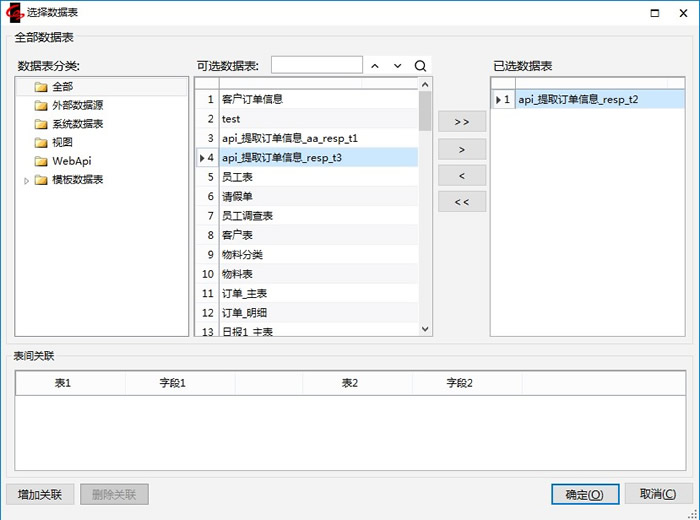The height and width of the screenshot is (520, 700).
Task: Select the 外部数据源 folder
Action: [77, 105]
